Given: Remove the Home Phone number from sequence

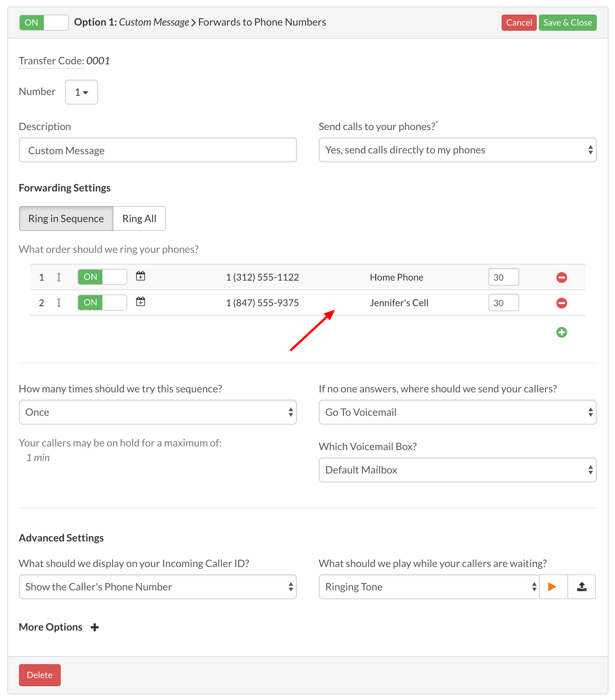Looking at the screenshot, I should click(x=561, y=277).
